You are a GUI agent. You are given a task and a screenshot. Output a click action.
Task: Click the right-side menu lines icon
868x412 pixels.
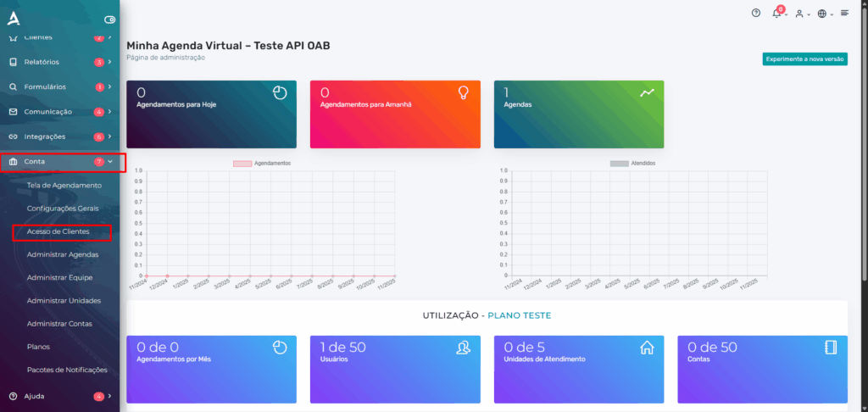click(x=844, y=13)
